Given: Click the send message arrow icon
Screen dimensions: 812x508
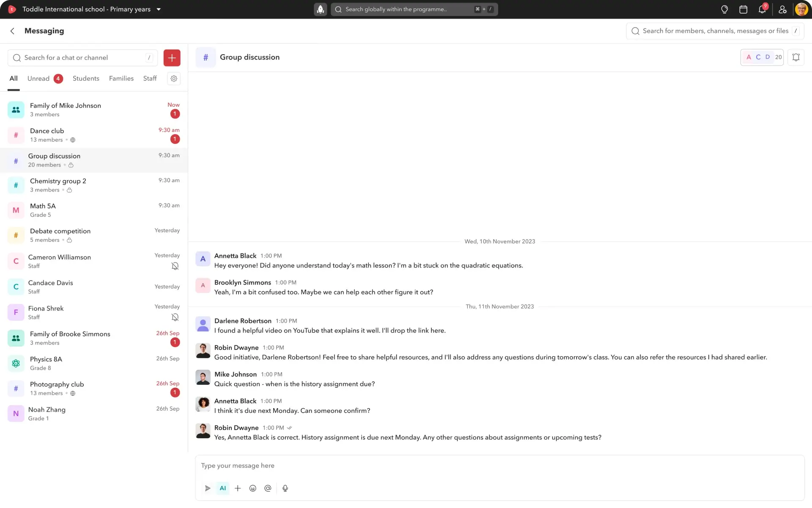Looking at the screenshot, I should (x=208, y=488).
